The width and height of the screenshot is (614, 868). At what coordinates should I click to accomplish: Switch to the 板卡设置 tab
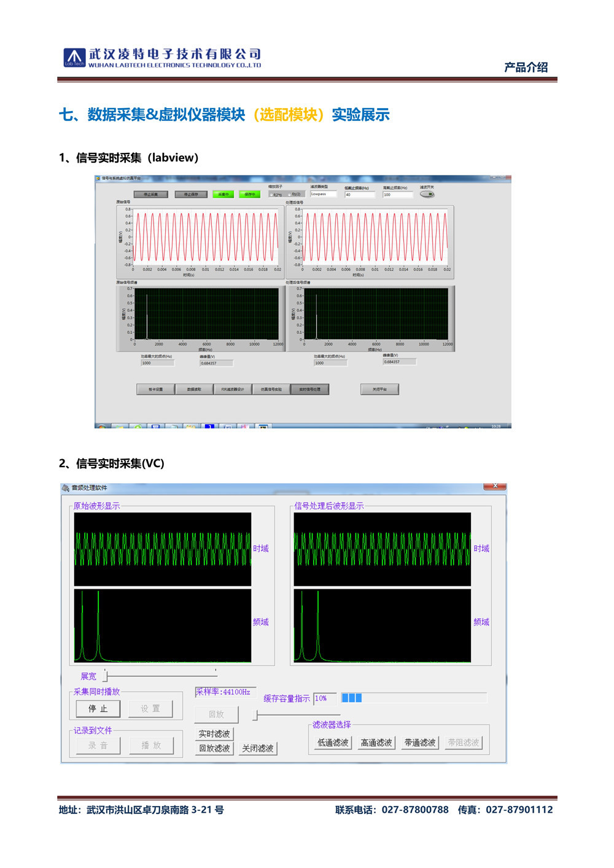[x=155, y=389]
